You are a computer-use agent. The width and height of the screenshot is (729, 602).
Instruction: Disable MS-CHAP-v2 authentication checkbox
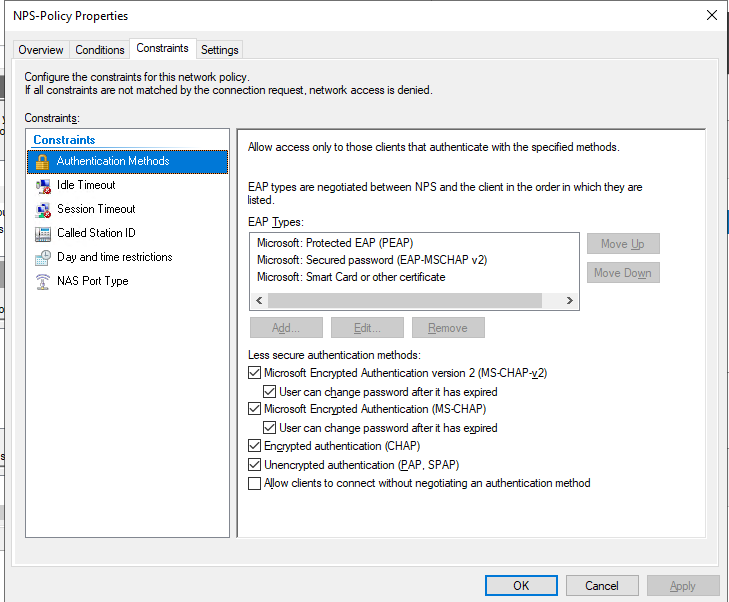(254, 373)
